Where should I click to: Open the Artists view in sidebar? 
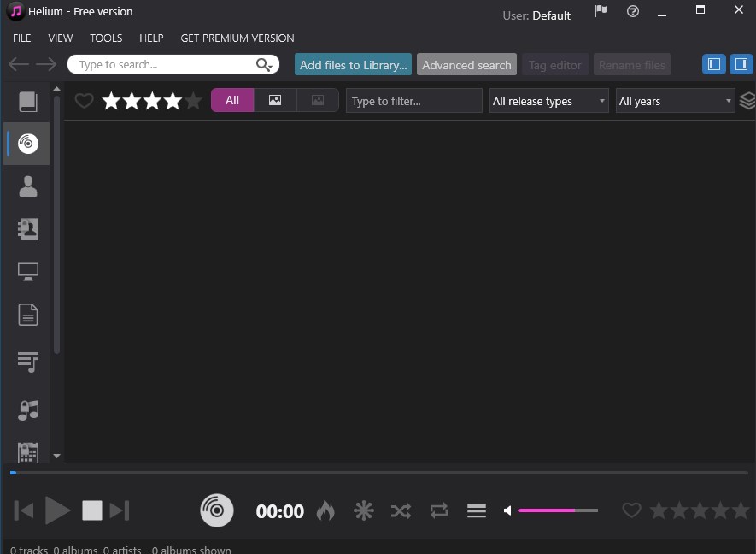[28, 186]
